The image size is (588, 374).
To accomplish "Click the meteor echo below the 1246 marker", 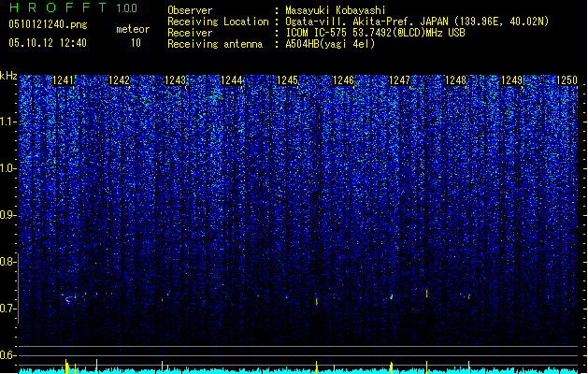I will [317, 301].
